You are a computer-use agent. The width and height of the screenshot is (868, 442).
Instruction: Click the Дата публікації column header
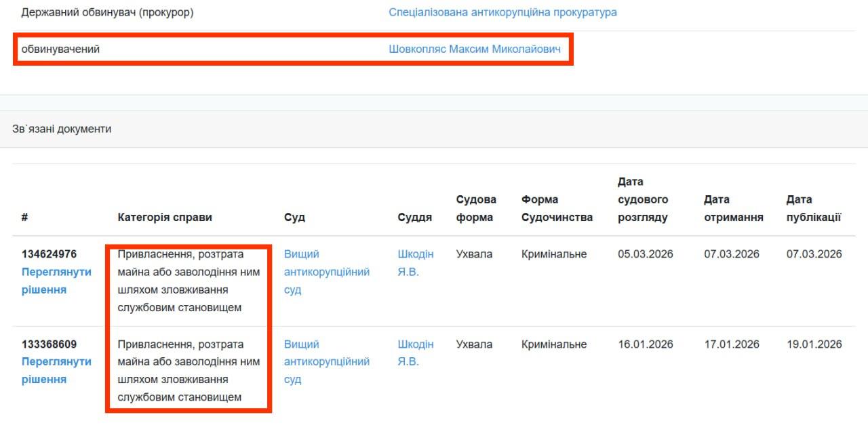(x=814, y=208)
